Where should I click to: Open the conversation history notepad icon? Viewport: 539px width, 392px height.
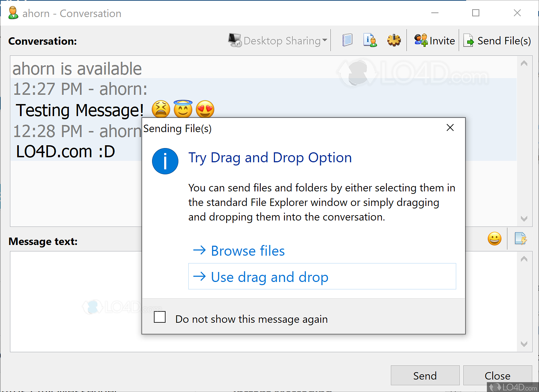pyautogui.click(x=347, y=40)
